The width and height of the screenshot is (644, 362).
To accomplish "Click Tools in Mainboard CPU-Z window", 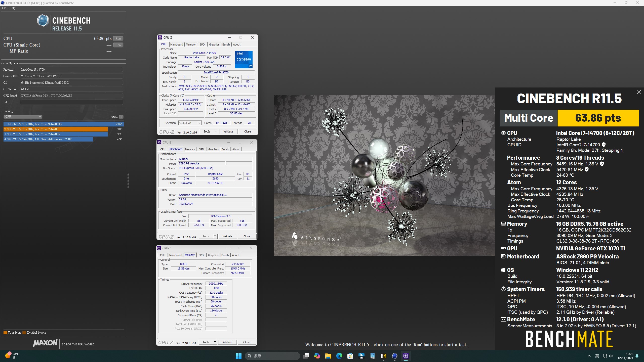I will pos(206,236).
